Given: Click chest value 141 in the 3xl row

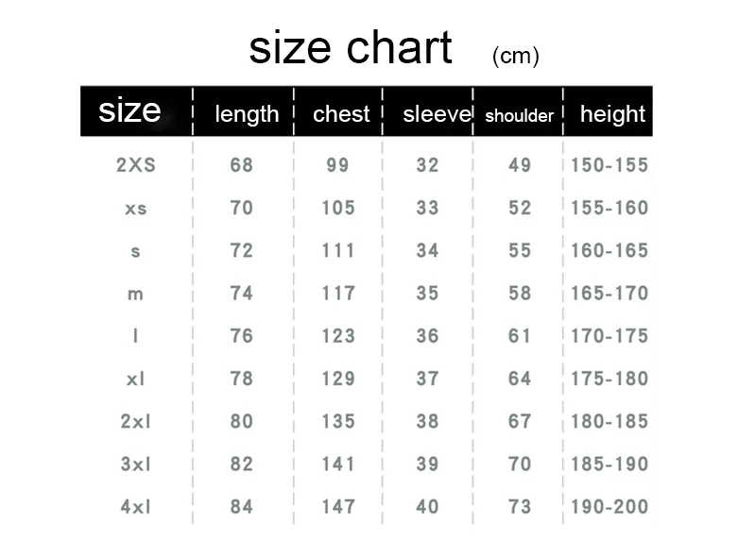Looking at the screenshot, I should click(337, 464).
